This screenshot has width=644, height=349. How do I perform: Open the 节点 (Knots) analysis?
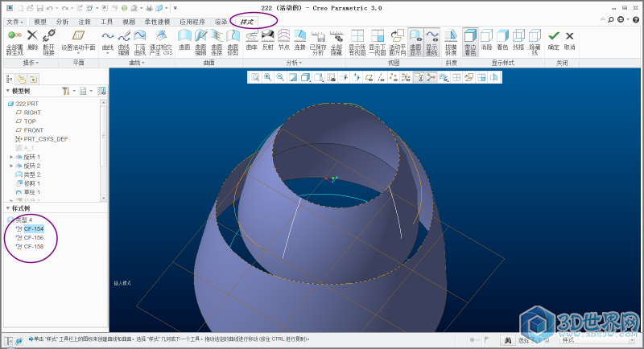pyautogui.click(x=284, y=35)
